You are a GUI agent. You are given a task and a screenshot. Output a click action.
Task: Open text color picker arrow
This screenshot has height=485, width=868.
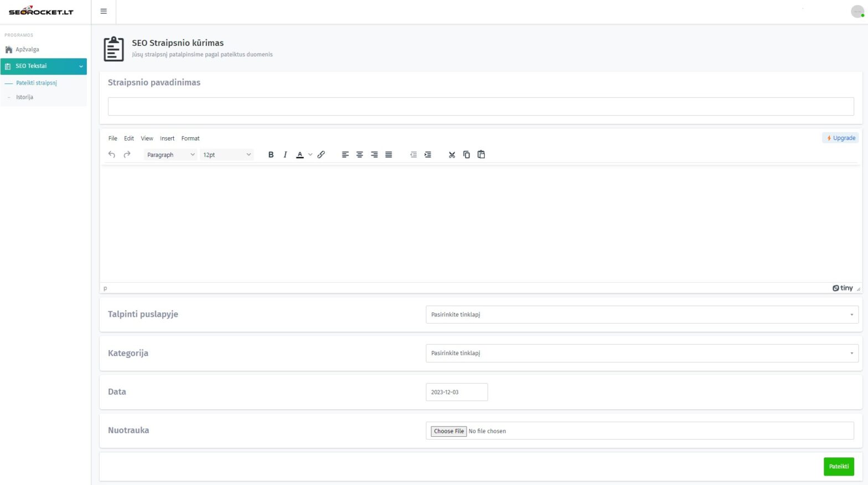pyautogui.click(x=311, y=155)
